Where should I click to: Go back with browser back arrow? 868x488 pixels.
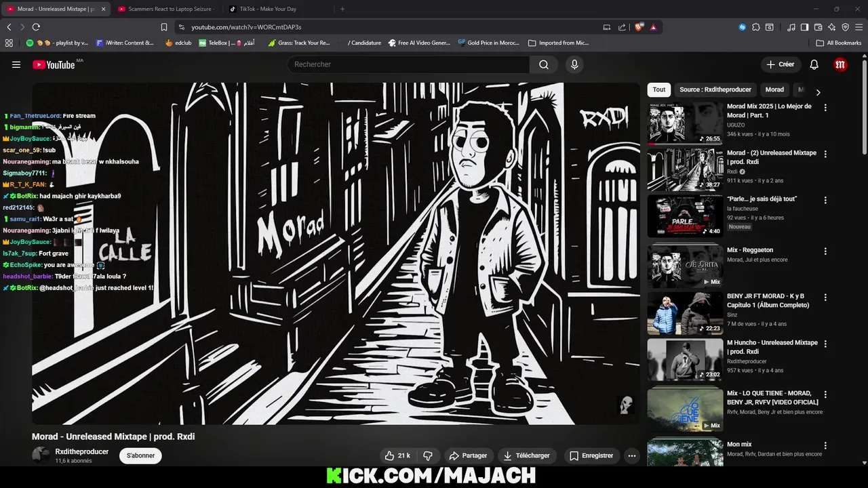[x=9, y=27]
